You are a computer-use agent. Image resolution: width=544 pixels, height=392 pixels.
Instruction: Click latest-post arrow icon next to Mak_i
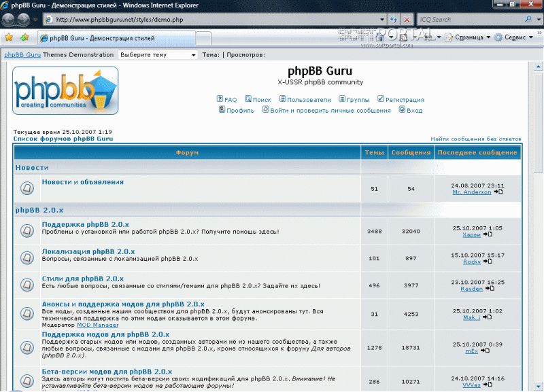[487, 317]
